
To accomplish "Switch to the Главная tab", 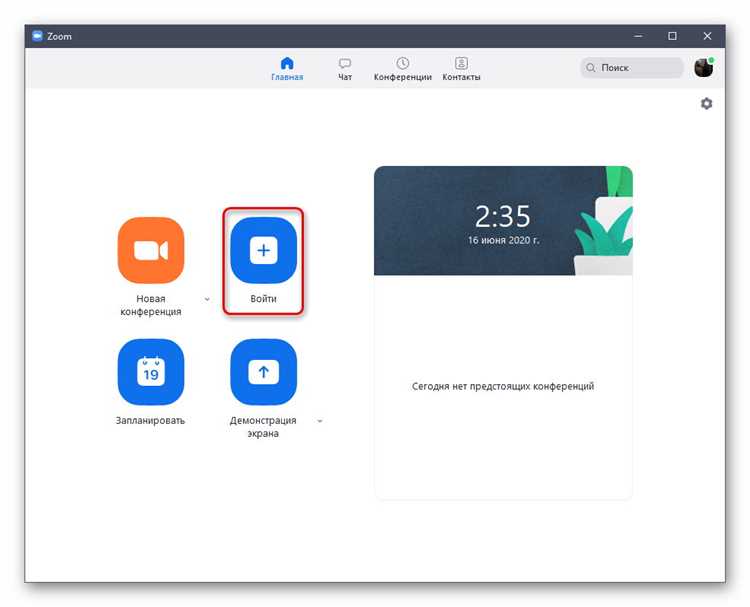I will coord(287,69).
